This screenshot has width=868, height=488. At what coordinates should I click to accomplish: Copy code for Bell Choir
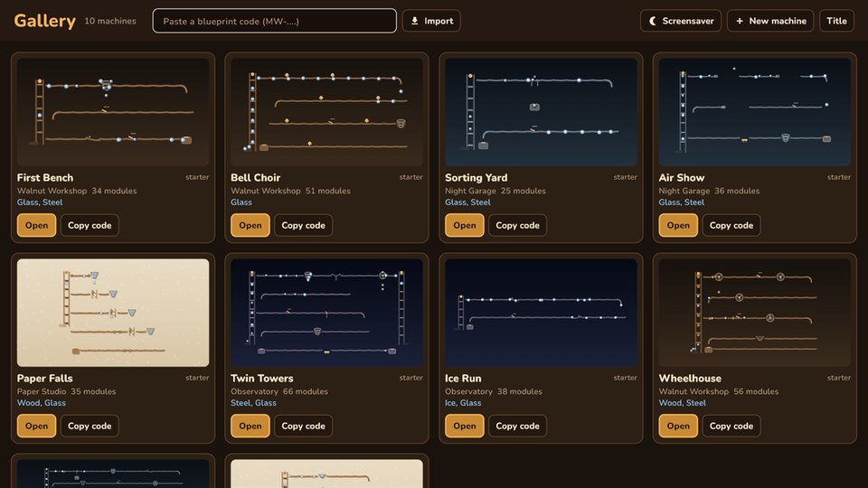pyautogui.click(x=304, y=225)
